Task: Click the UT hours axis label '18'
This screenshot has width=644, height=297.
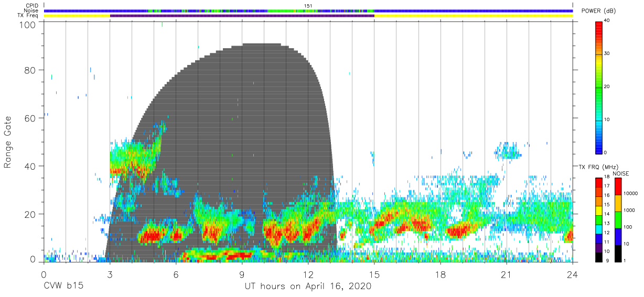Action: click(441, 274)
